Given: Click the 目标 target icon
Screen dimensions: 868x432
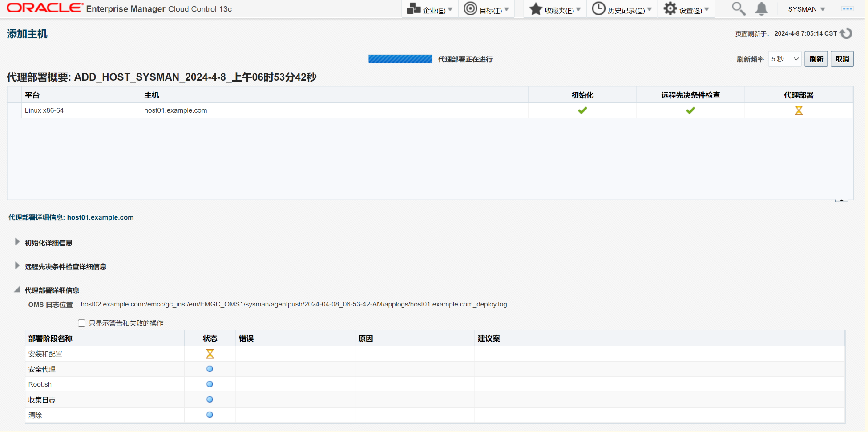Looking at the screenshot, I should [470, 8].
